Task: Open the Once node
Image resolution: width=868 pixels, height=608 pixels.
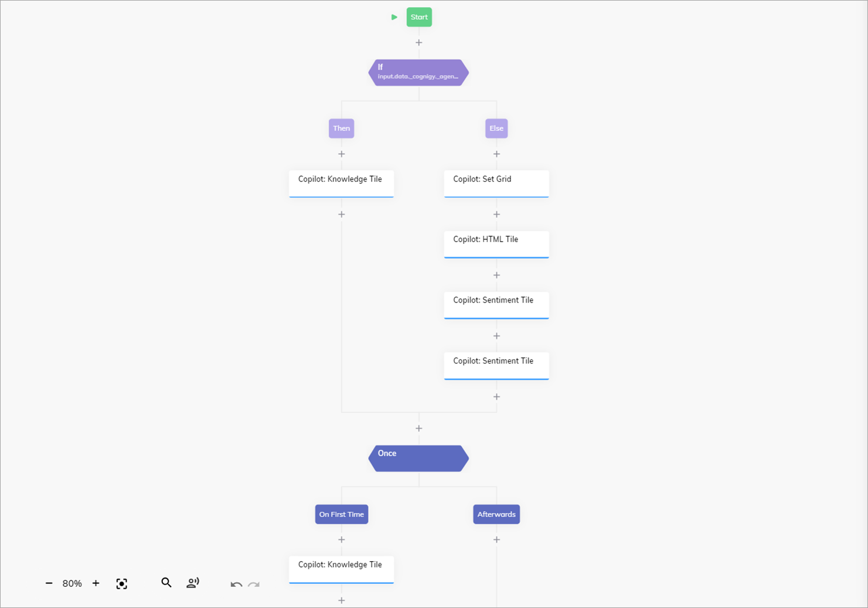Action: coord(418,458)
